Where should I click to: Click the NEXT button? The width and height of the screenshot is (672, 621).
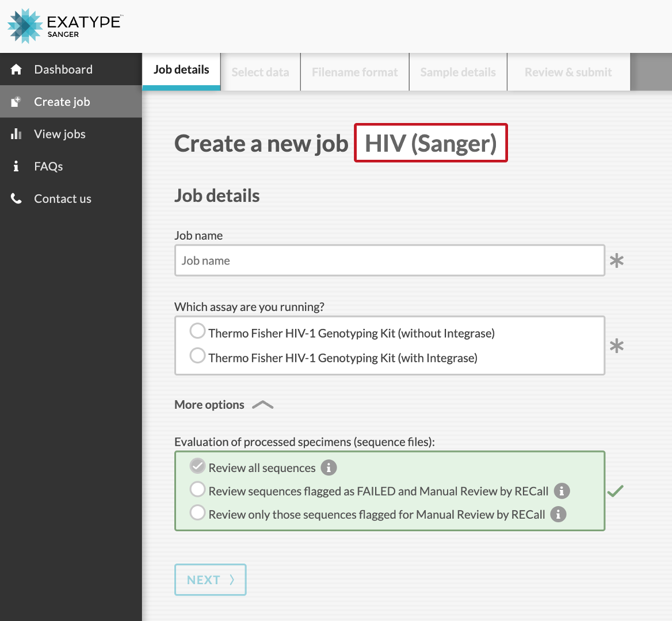211,580
